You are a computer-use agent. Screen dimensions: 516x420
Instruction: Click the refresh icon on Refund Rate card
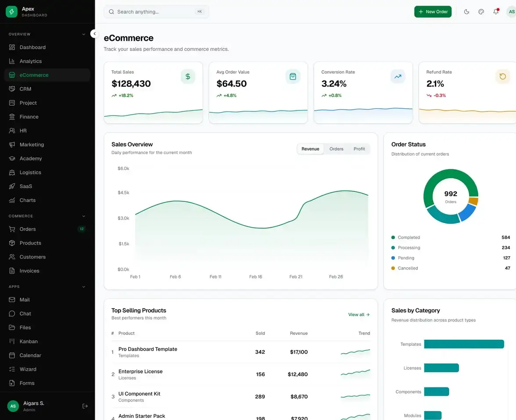click(x=502, y=77)
